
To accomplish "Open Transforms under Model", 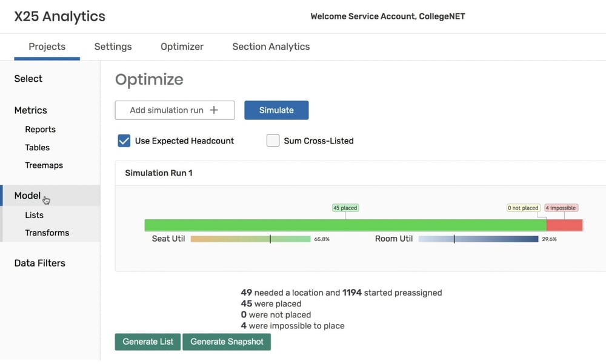I will [x=47, y=233].
